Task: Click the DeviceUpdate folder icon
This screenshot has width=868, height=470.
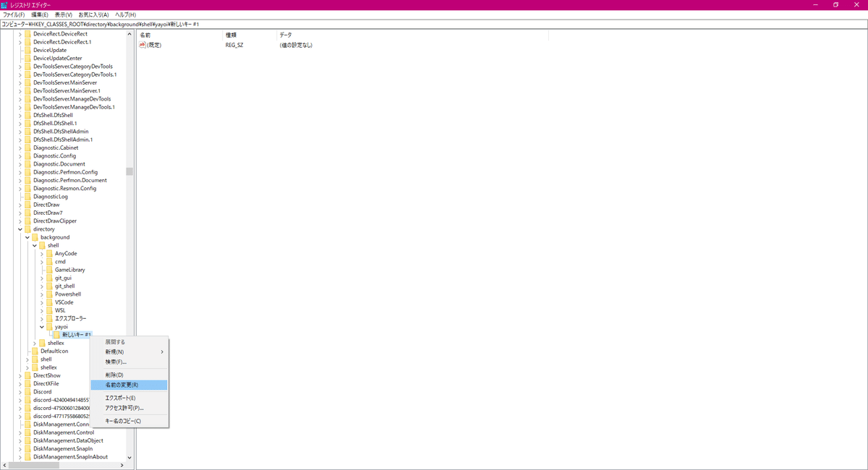Action: tap(27, 50)
